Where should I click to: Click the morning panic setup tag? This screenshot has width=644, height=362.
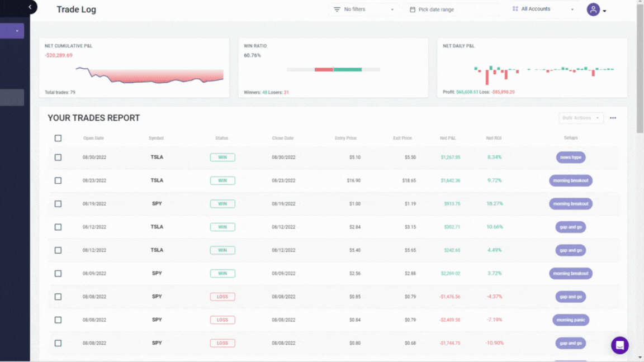tap(570, 320)
